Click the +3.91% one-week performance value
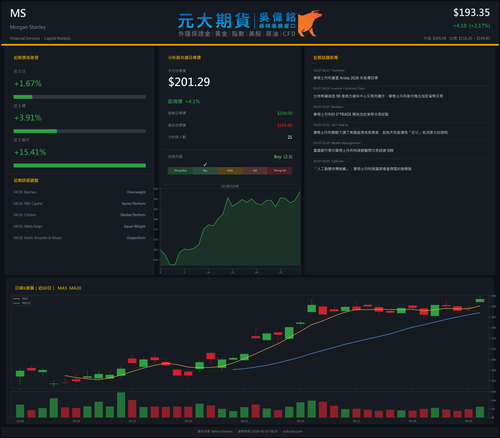500x438 pixels. [28, 118]
